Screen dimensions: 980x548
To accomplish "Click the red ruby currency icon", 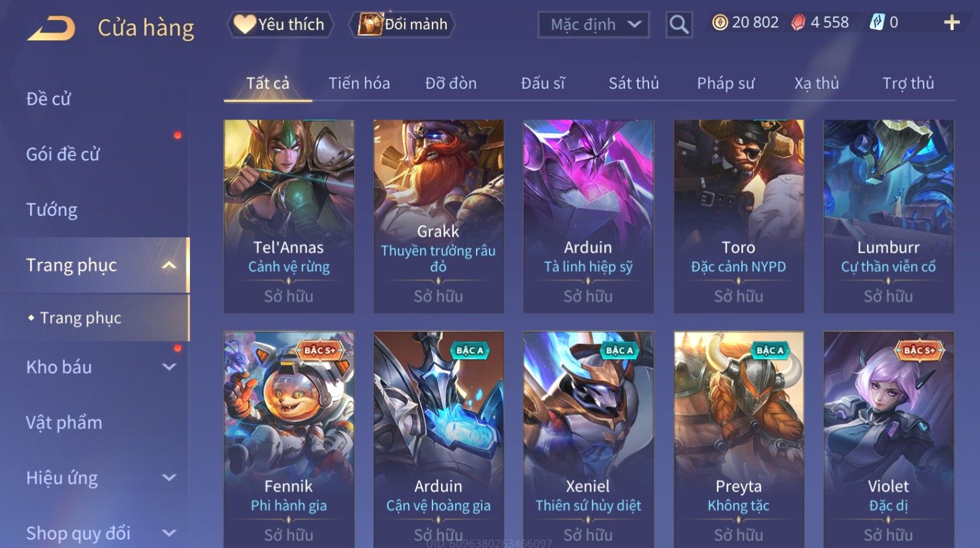I will [x=798, y=23].
